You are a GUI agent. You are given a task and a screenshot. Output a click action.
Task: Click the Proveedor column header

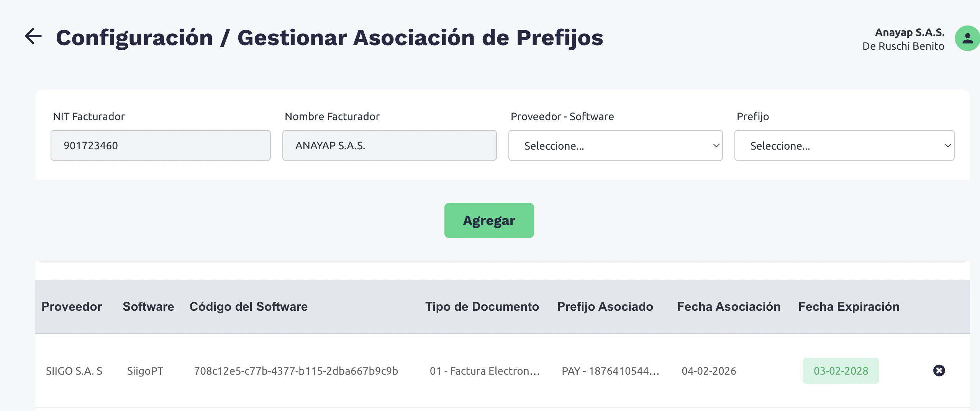72,307
